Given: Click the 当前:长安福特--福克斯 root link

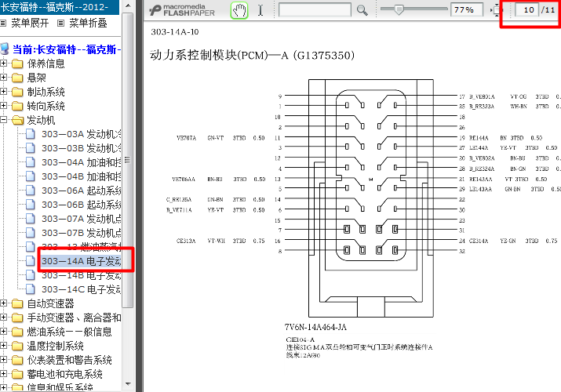Looking at the screenshot, I should click(67, 49).
